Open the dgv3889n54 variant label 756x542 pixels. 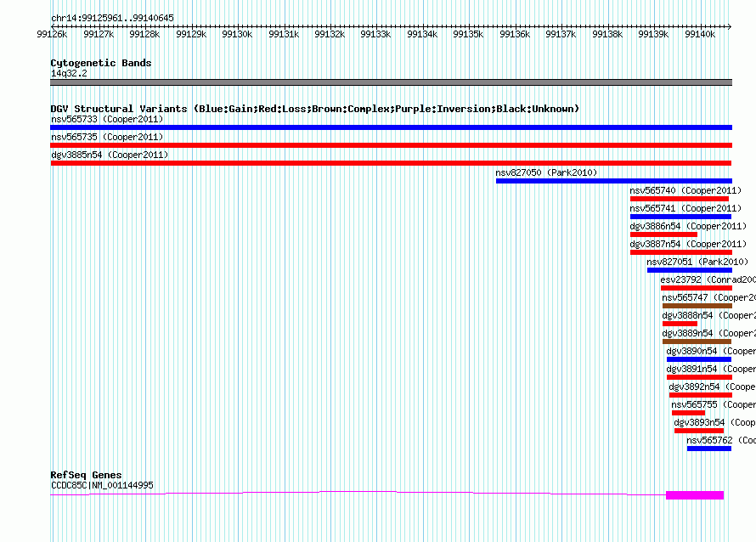[708, 333]
